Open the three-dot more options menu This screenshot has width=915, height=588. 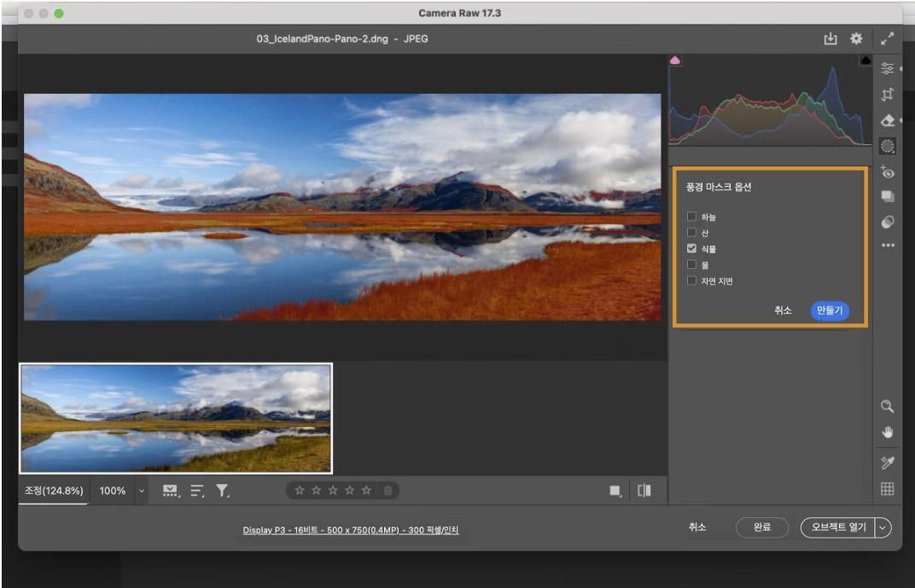click(888, 246)
